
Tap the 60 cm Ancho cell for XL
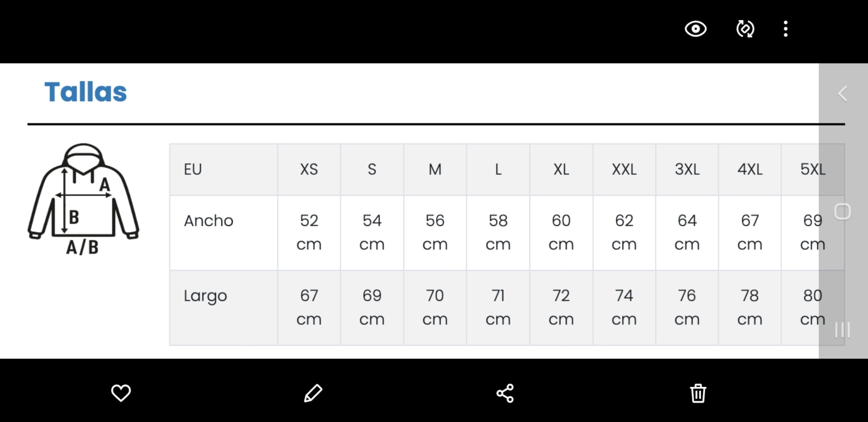coord(561,233)
